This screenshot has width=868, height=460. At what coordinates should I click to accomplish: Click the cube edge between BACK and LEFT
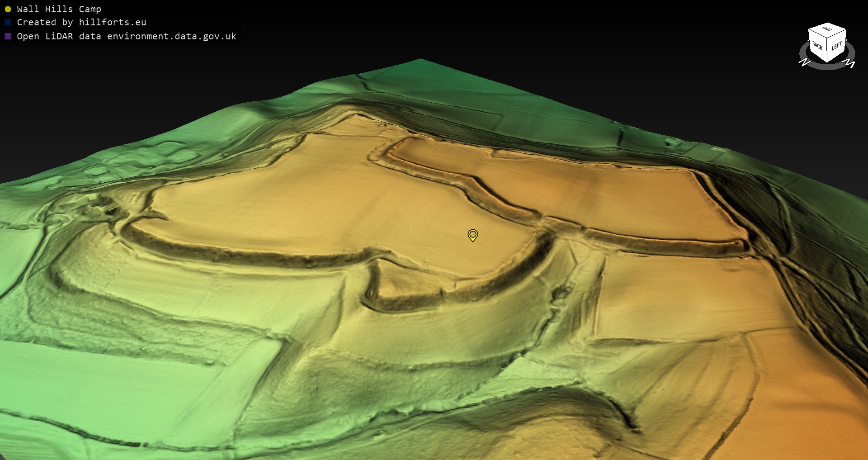827,51
